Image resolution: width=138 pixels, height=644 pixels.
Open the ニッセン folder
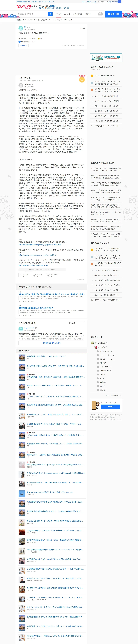(x=101, y=390)
